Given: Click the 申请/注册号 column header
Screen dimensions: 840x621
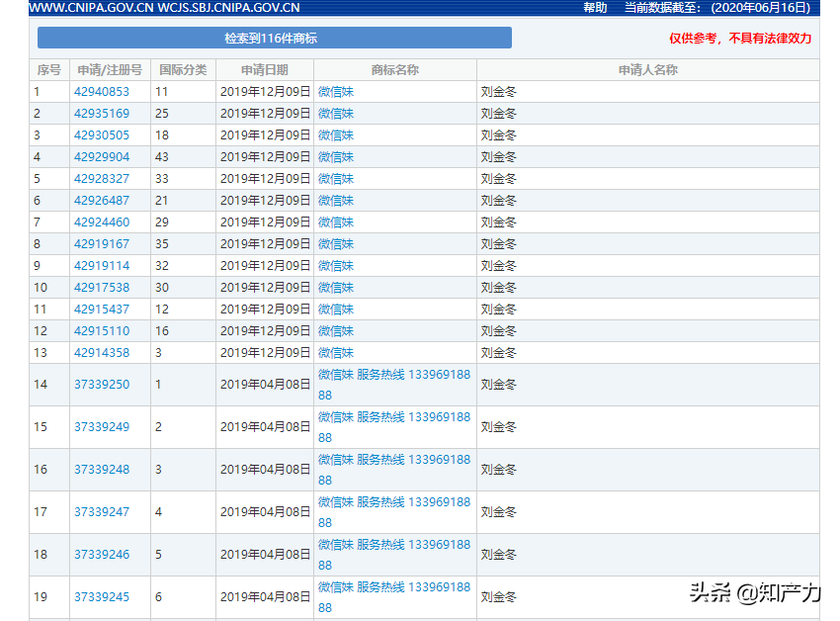Looking at the screenshot, I should pos(110,70).
